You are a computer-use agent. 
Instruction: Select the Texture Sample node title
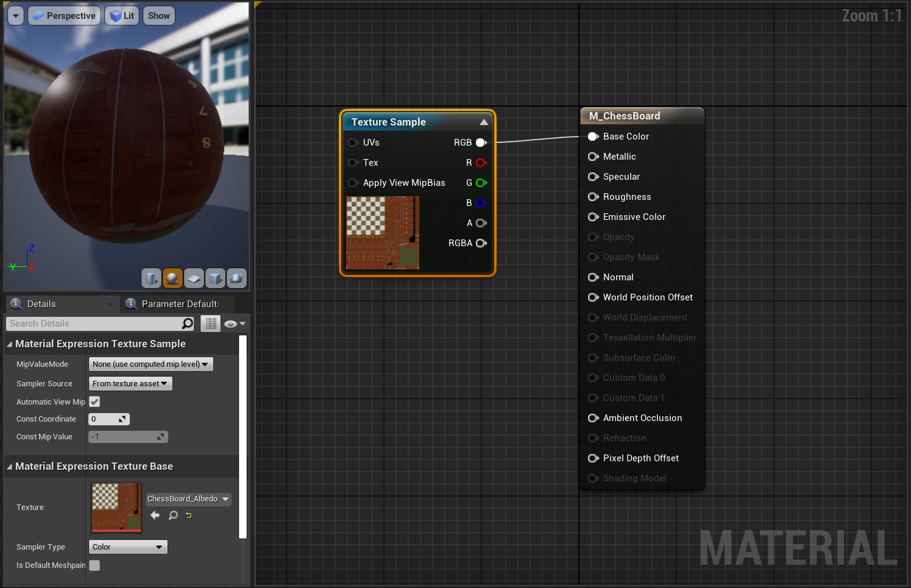click(389, 122)
